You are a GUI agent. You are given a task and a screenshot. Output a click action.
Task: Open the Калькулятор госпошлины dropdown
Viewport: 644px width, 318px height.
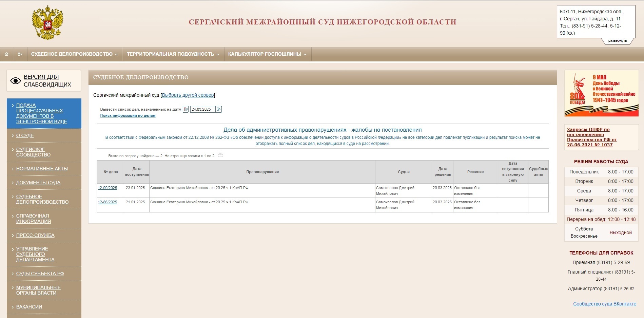(x=266, y=54)
